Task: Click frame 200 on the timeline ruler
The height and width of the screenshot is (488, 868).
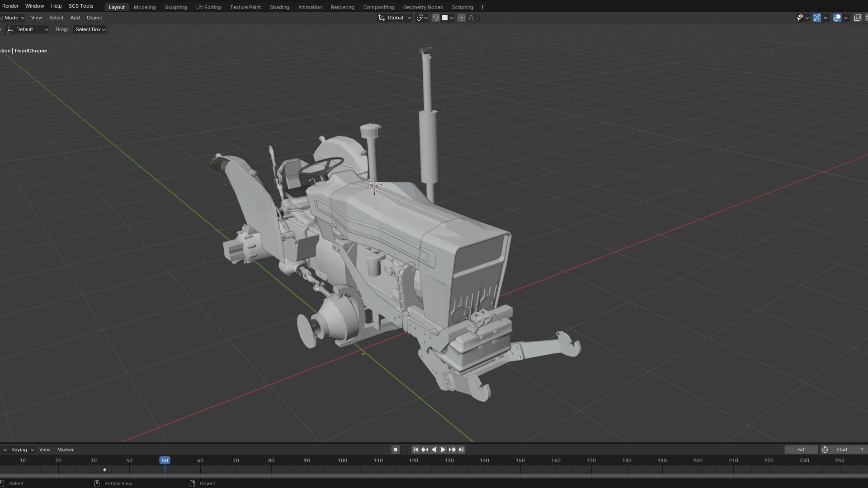Action: [698, 460]
